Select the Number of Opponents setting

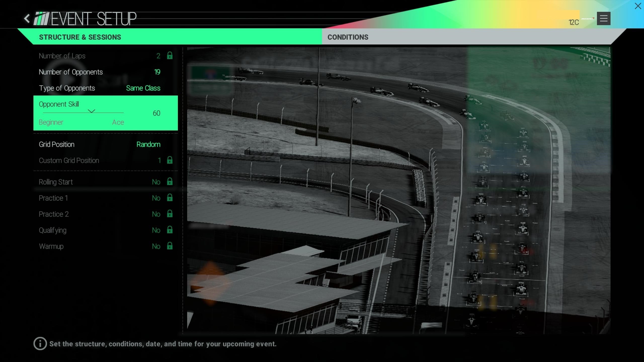click(106, 72)
